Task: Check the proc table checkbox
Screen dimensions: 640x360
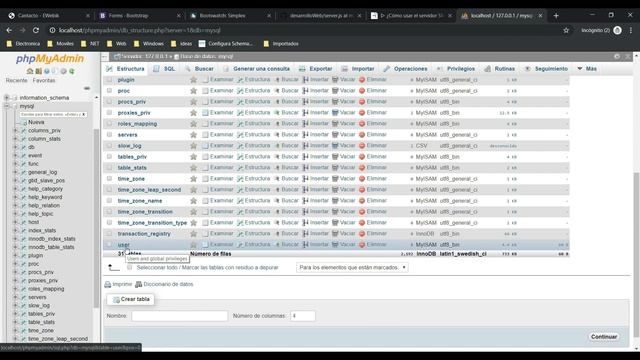Action: click(109, 91)
